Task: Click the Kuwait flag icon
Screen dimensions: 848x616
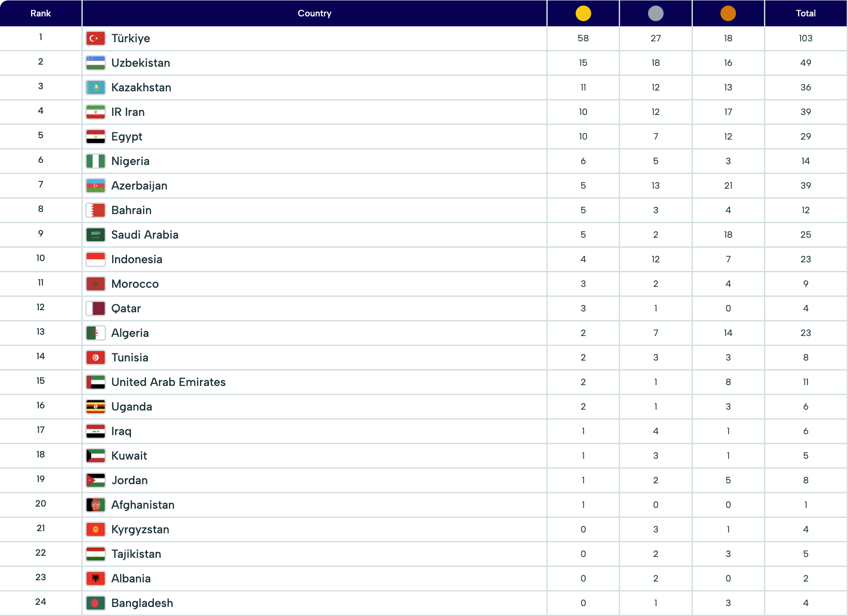Action: (x=95, y=456)
